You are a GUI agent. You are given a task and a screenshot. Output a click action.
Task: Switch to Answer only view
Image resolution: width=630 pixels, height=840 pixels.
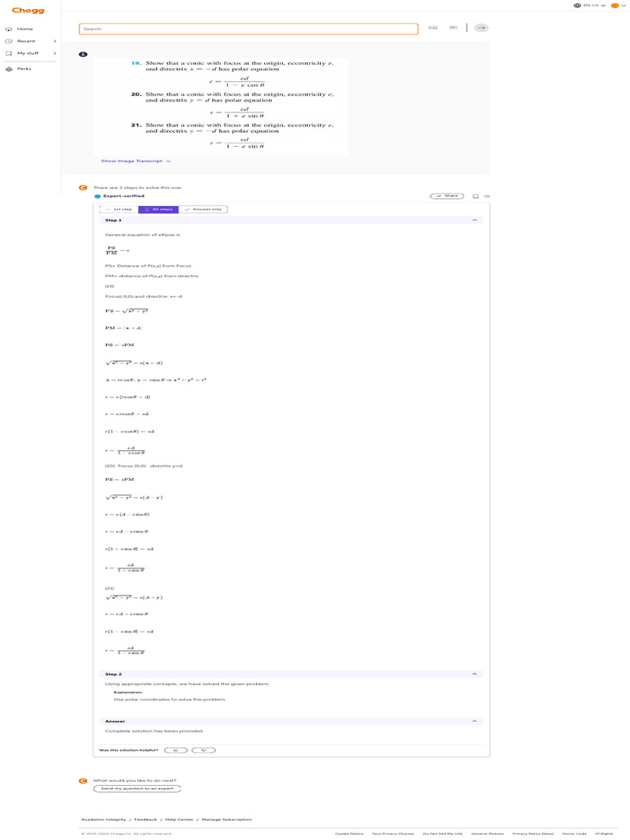click(x=203, y=209)
